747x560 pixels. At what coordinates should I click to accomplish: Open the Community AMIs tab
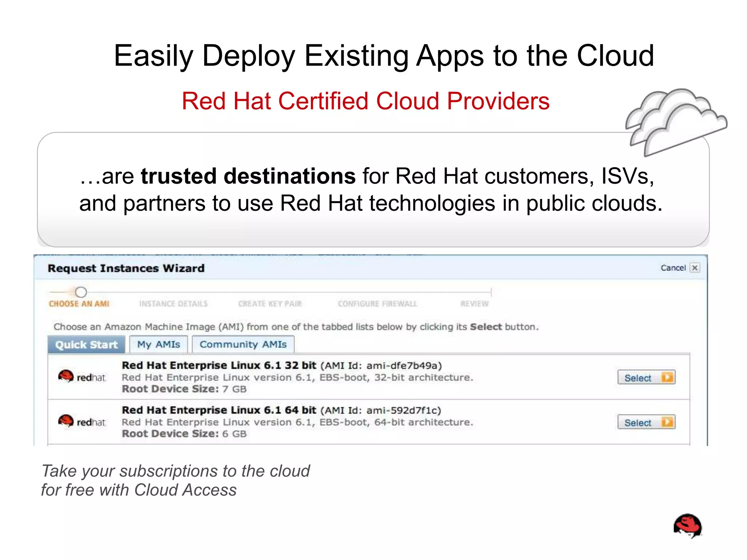click(x=243, y=345)
